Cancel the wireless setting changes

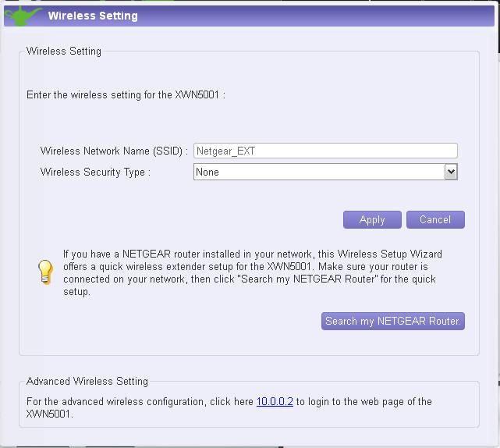point(435,219)
